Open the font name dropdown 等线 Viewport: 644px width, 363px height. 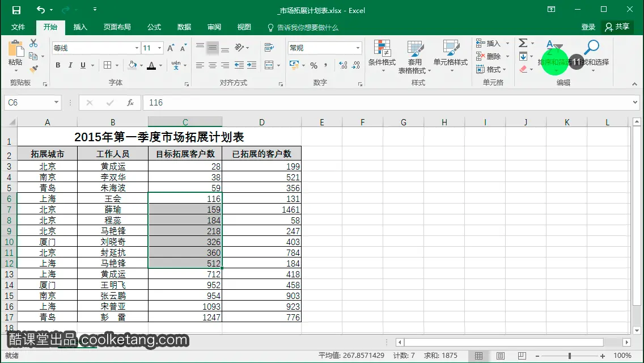137,48
